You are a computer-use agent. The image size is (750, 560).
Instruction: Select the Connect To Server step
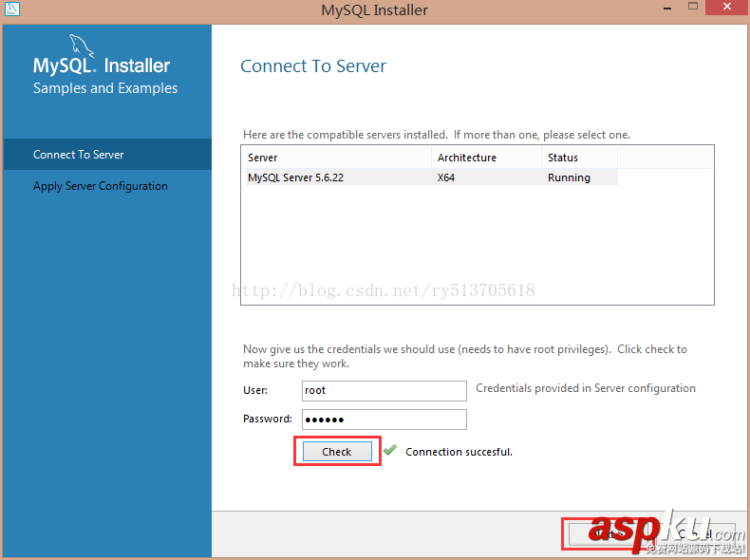click(x=107, y=155)
